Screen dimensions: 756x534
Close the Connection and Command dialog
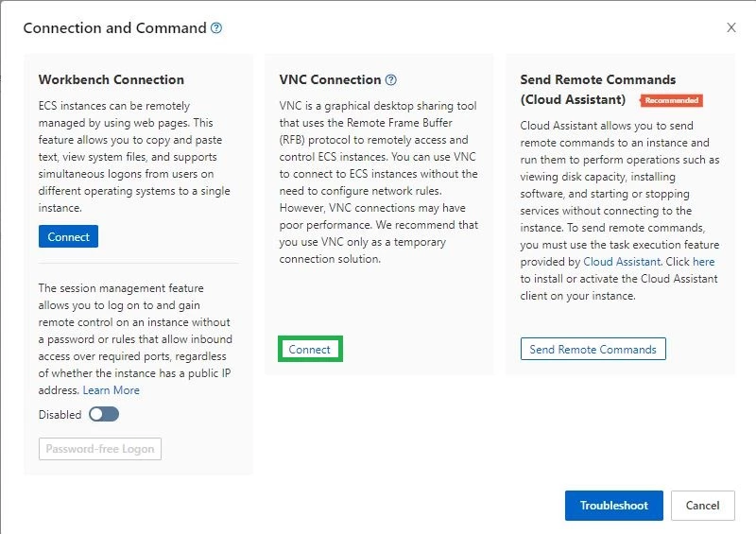pyautogui.click(x=730, y=27)
